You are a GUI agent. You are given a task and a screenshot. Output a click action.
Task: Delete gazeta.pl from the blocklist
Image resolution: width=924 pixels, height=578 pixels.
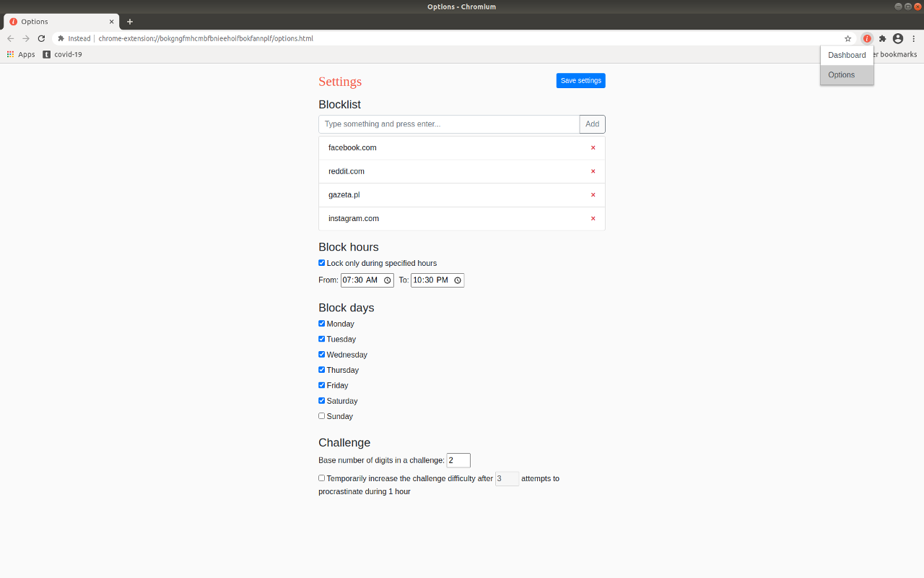click(593, 195)
